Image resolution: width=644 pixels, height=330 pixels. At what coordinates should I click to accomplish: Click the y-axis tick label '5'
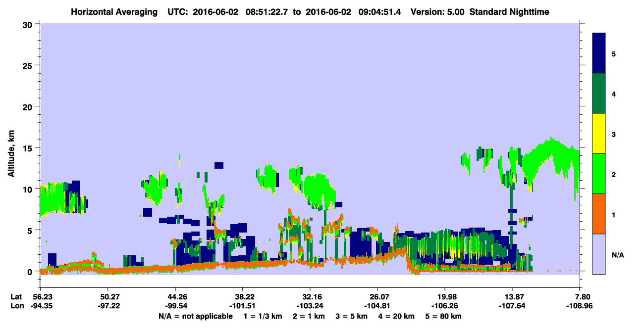[31, 230]
